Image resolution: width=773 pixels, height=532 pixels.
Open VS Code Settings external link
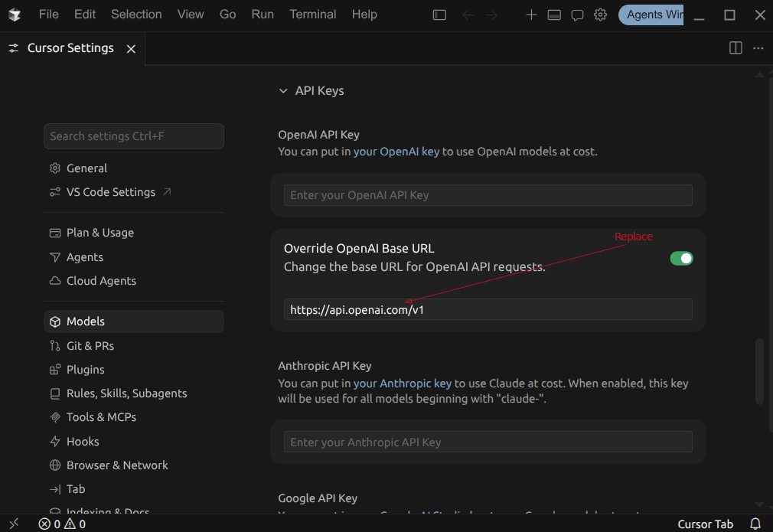(x=134, y=192)
